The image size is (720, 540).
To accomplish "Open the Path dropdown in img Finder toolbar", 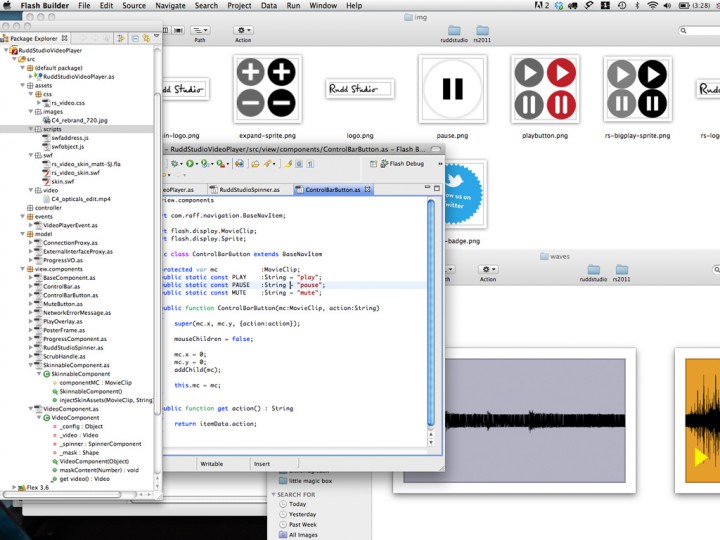I will [200, 30].
